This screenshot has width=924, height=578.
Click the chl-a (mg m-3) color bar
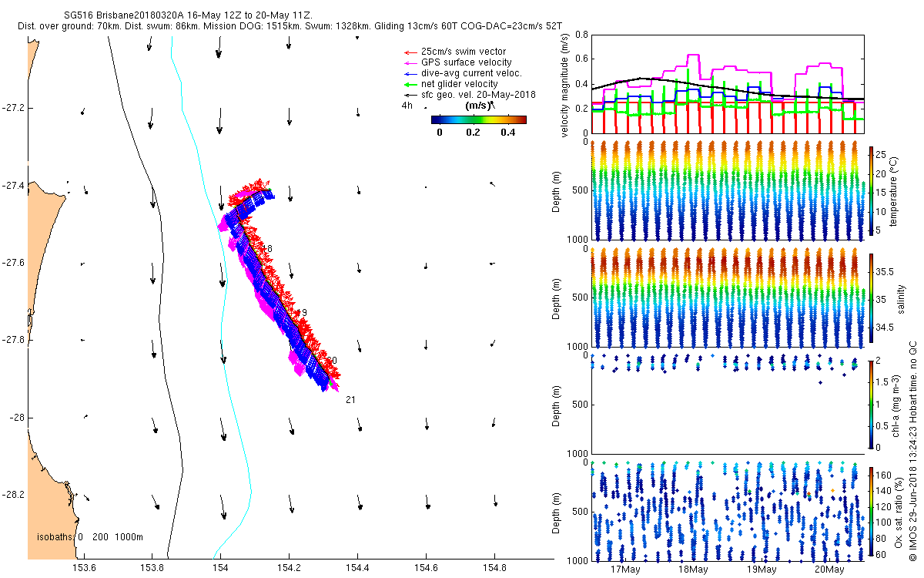tap(872, 403)
